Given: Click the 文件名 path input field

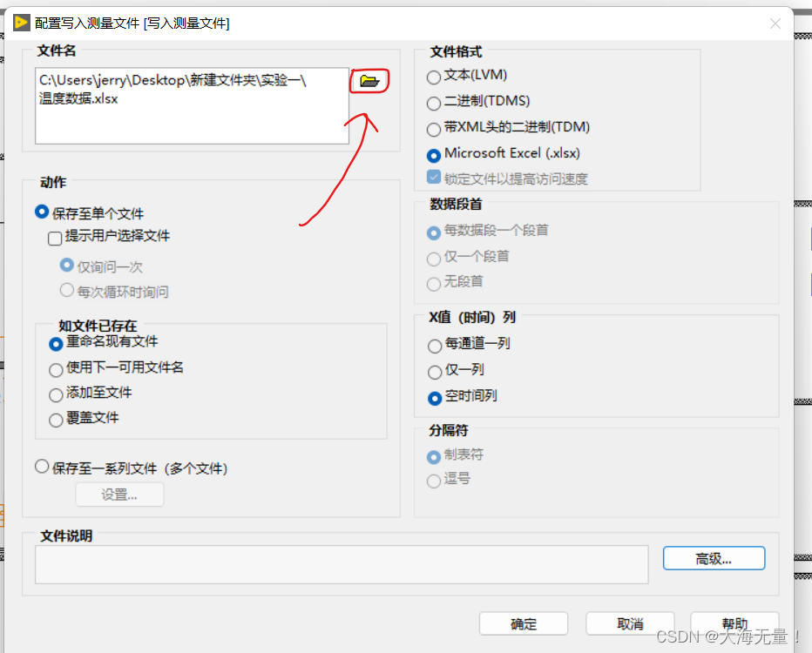Looking at the screenshot, I should pos(193,105).
